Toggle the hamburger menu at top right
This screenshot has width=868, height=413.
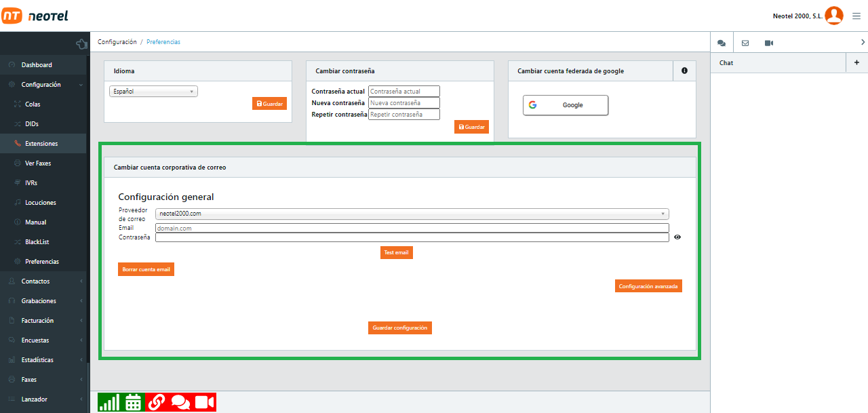coord(856,16)
